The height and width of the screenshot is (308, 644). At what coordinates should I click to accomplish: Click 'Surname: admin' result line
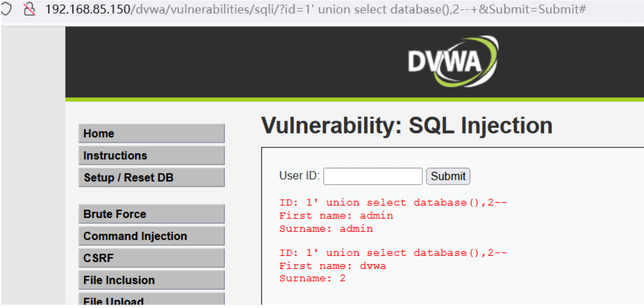tap(326, 229)
